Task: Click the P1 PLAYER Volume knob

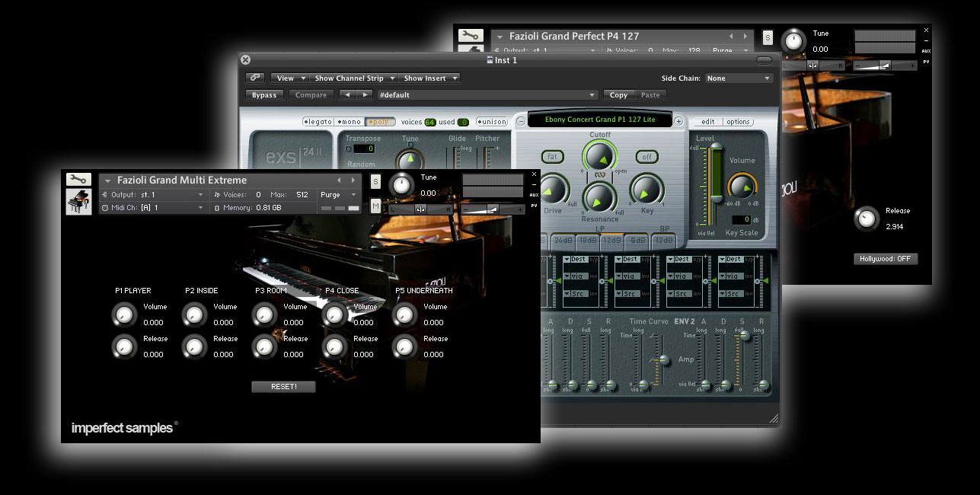Action: coord(123,315)
